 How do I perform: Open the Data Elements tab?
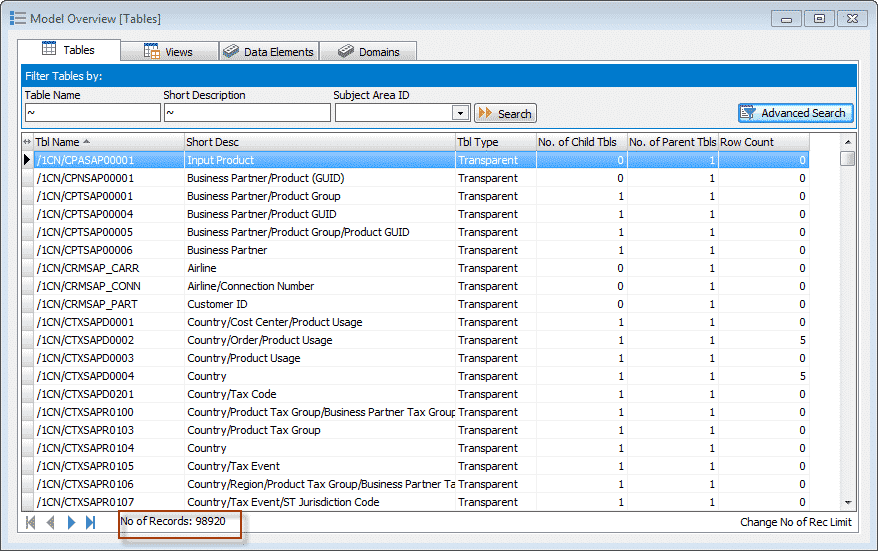pos(269,52)
